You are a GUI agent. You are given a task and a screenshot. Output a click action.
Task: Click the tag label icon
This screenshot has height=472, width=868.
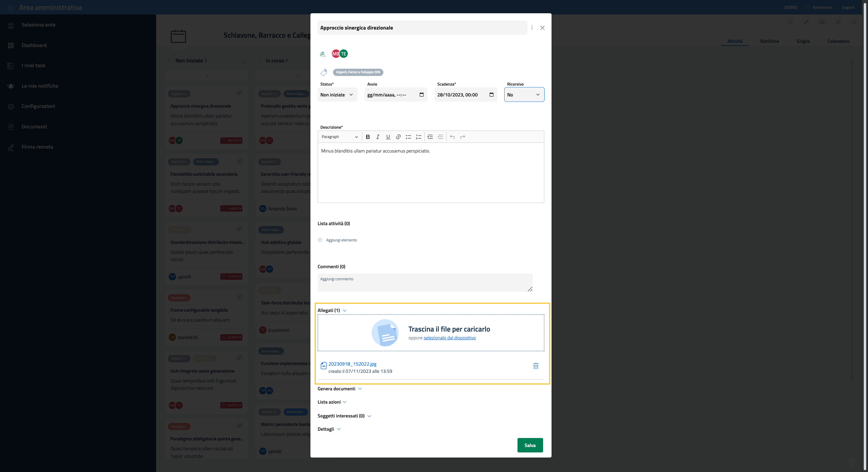(324, 72)
